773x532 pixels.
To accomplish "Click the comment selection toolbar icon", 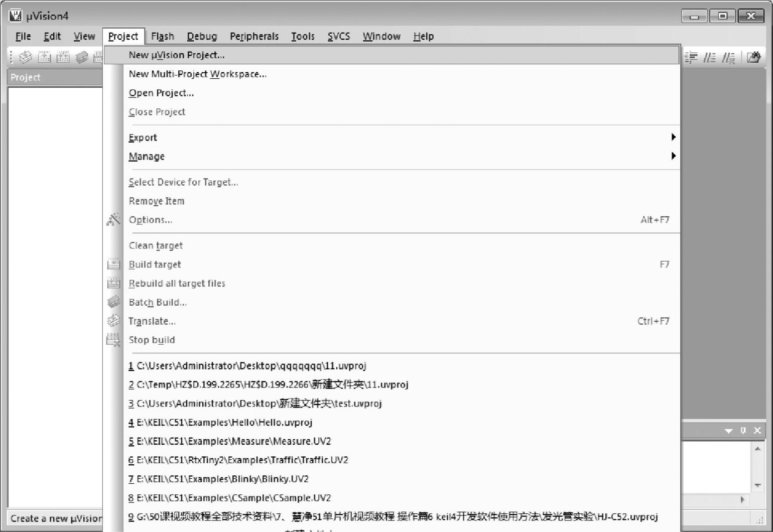I will click(x=709, y=58).
